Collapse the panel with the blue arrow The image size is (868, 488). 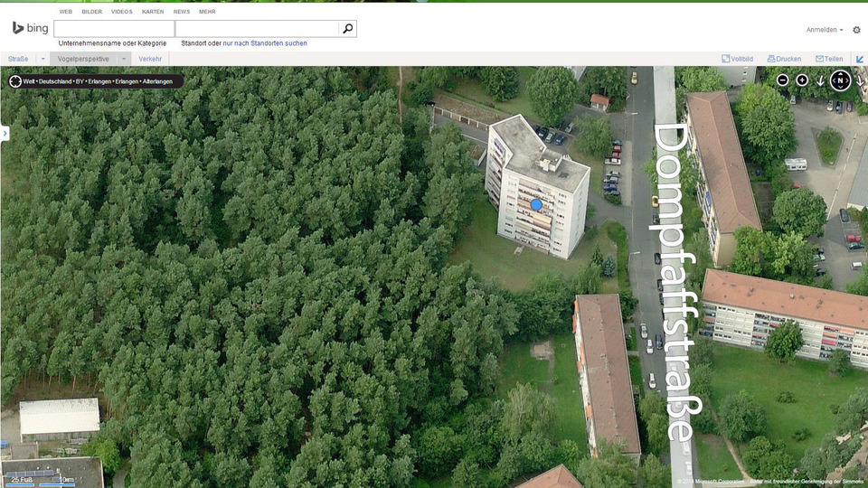coord(859,59)
